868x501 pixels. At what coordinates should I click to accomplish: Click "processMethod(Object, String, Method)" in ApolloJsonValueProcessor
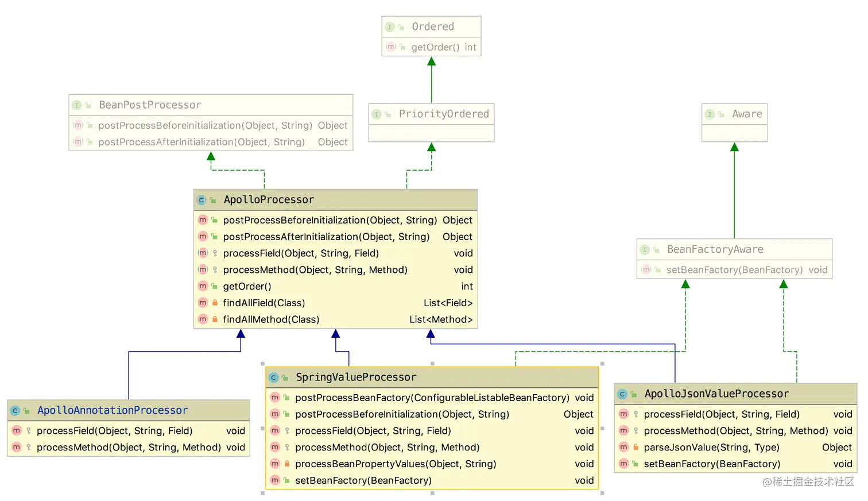click(736, 431)
